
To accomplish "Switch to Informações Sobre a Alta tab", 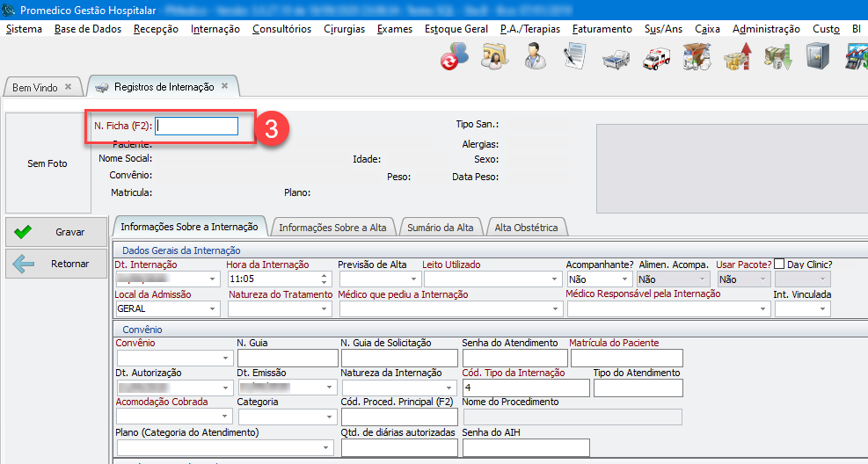I will (332, 228).
